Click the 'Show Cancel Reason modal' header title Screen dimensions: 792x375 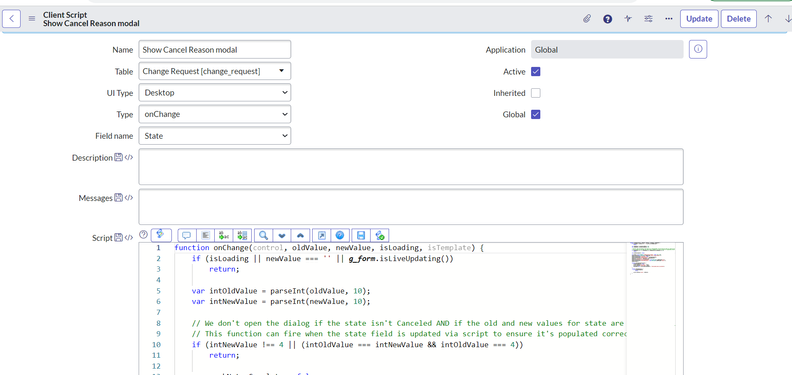click(x=91, y=23)
